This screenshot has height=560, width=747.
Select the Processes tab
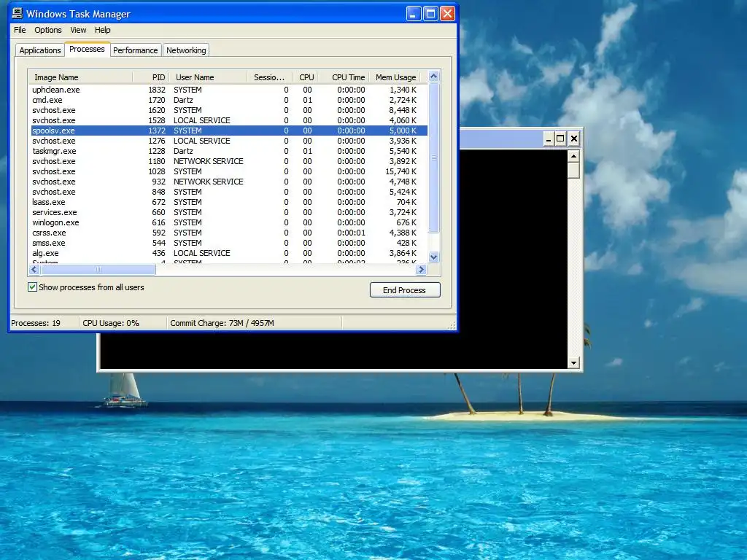click(x=87, y=49)
